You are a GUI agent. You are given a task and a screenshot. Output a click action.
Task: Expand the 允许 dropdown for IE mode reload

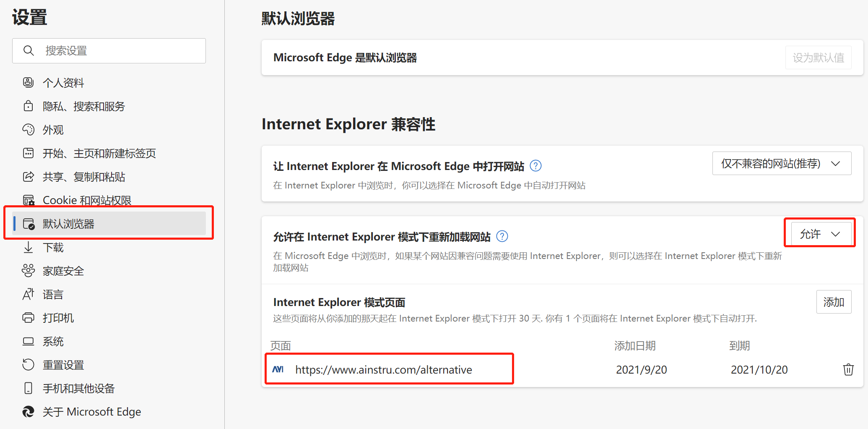point(820,234)
